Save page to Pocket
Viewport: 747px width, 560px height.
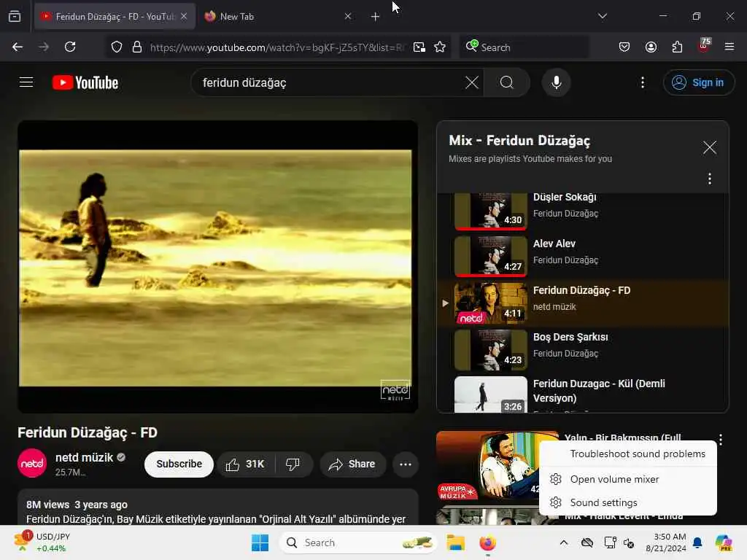click(624, 47)
